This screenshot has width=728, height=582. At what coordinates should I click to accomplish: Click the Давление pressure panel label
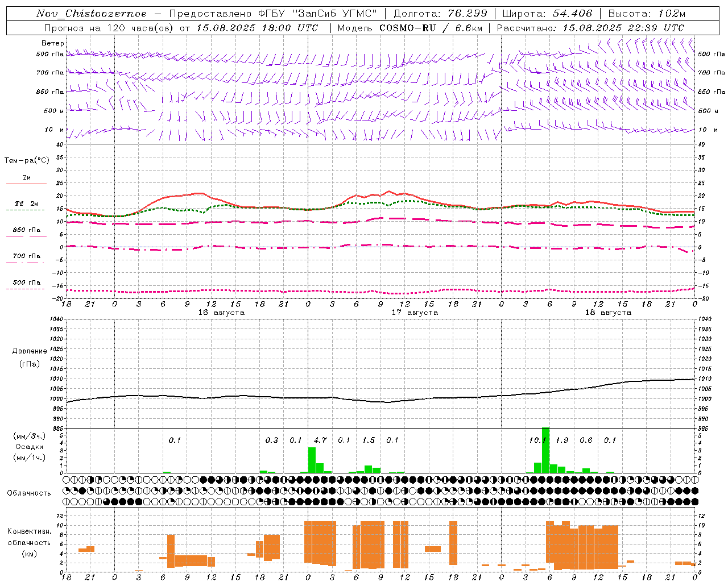[x=30, y=351]
